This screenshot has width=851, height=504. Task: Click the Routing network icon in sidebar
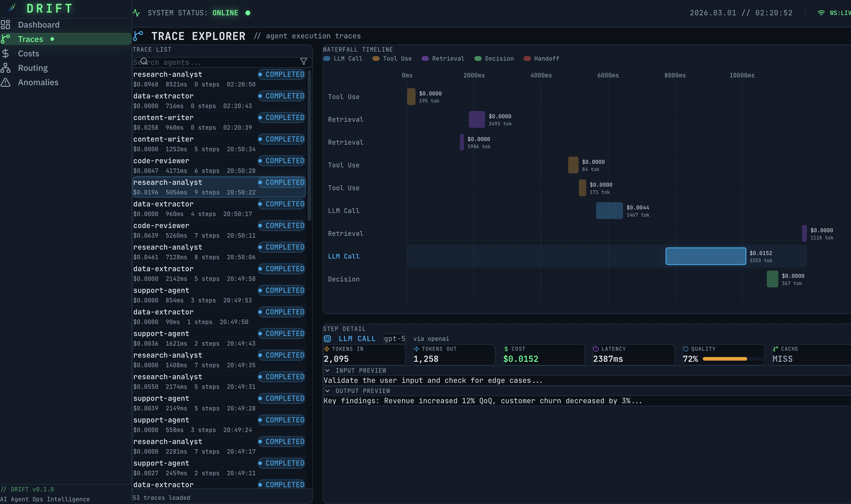point(5,68)
